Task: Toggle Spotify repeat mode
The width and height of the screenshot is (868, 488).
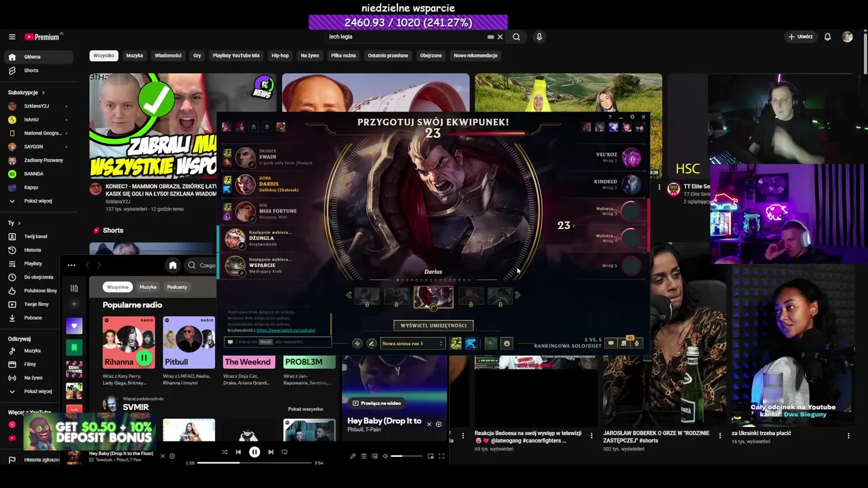Action: click(284, 452)
